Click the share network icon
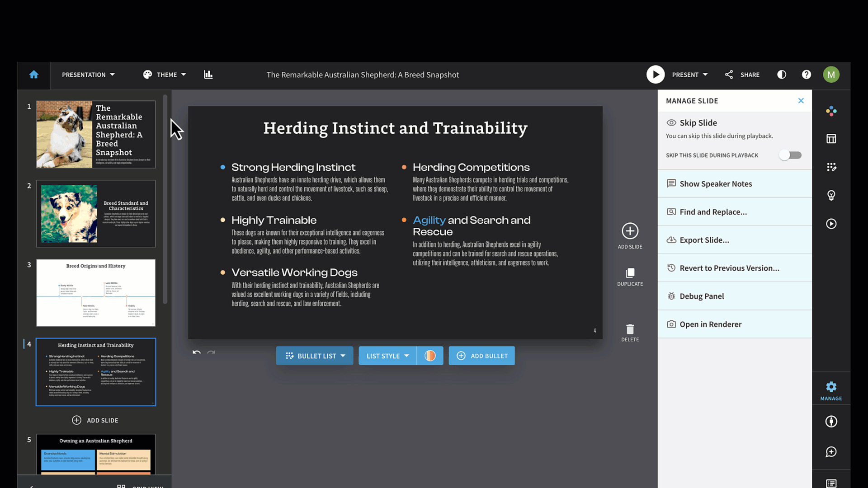 (729, 75)
